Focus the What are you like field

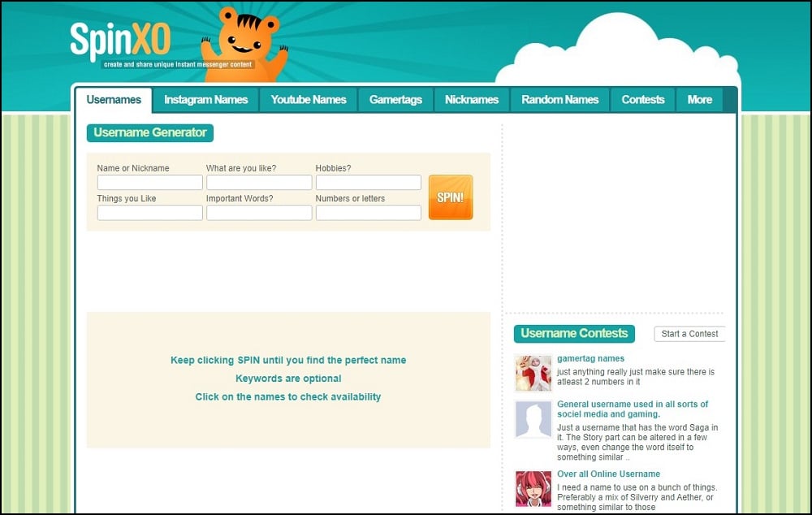click(259, 183)
